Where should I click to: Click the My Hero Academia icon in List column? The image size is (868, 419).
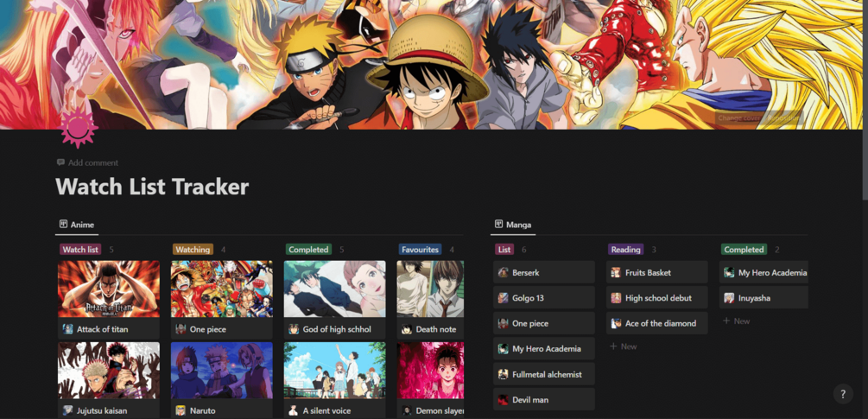tap(504, 349)
